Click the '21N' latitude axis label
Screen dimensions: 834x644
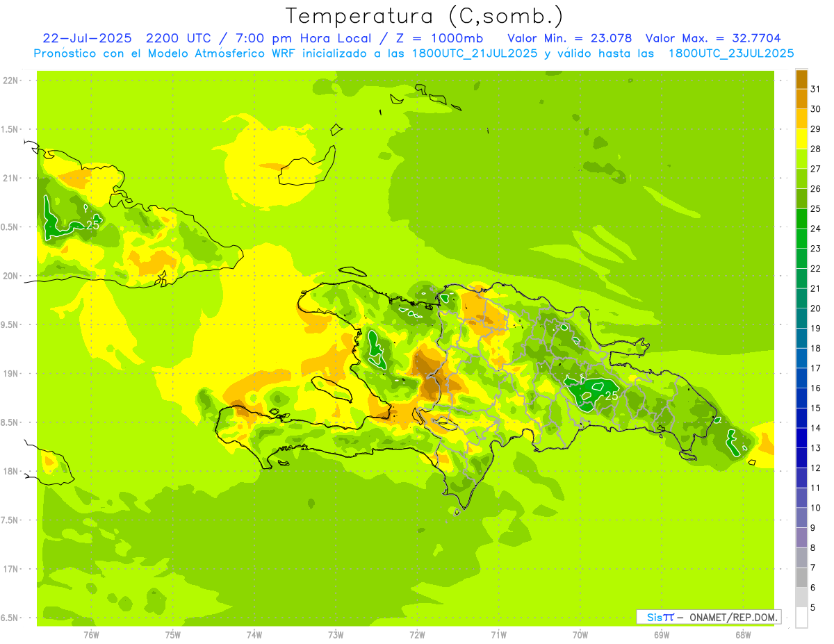[x=12, y=179]
